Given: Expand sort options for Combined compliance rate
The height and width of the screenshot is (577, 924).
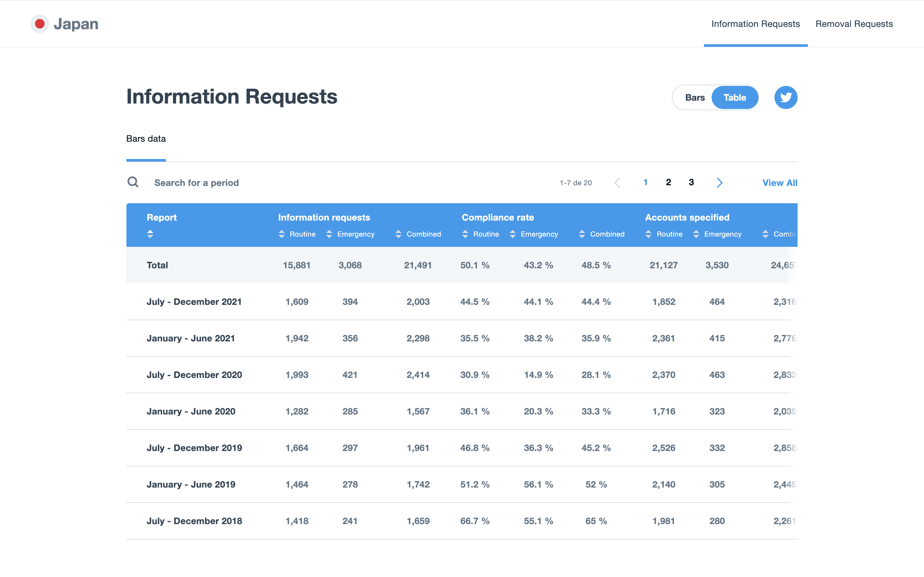Looking at the screenshot, I should coord(582,234).
